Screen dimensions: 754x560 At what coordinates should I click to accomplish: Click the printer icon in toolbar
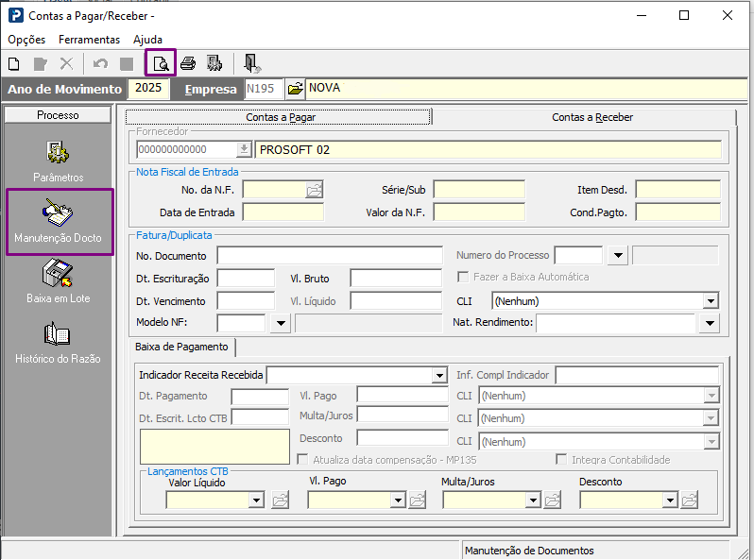(188, 64)
